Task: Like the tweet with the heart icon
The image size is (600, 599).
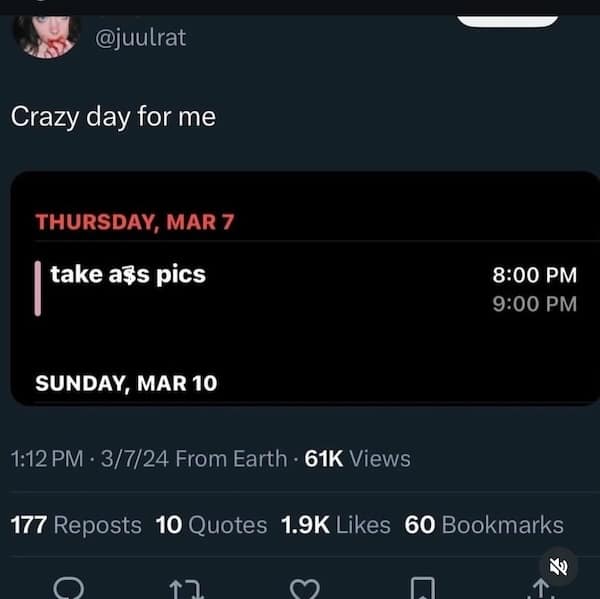Action: coord(303,587)
